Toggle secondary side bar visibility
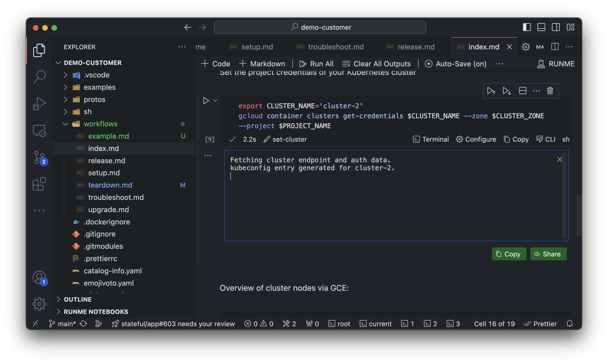Viewport: 608px width, 364px height. pos(556,27)
